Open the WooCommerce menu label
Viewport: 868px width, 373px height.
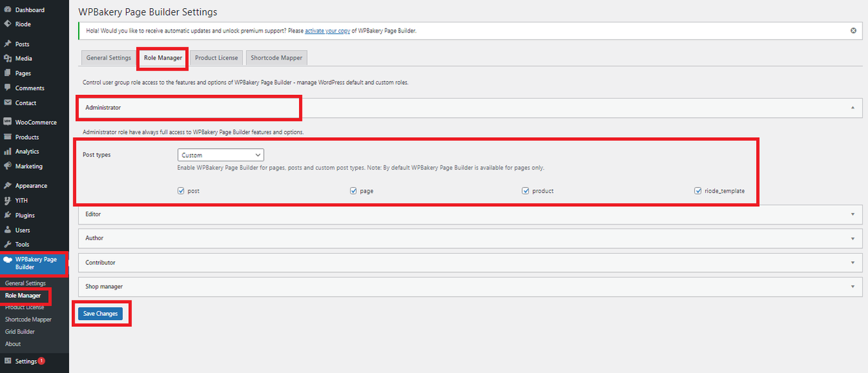(36, 123)
